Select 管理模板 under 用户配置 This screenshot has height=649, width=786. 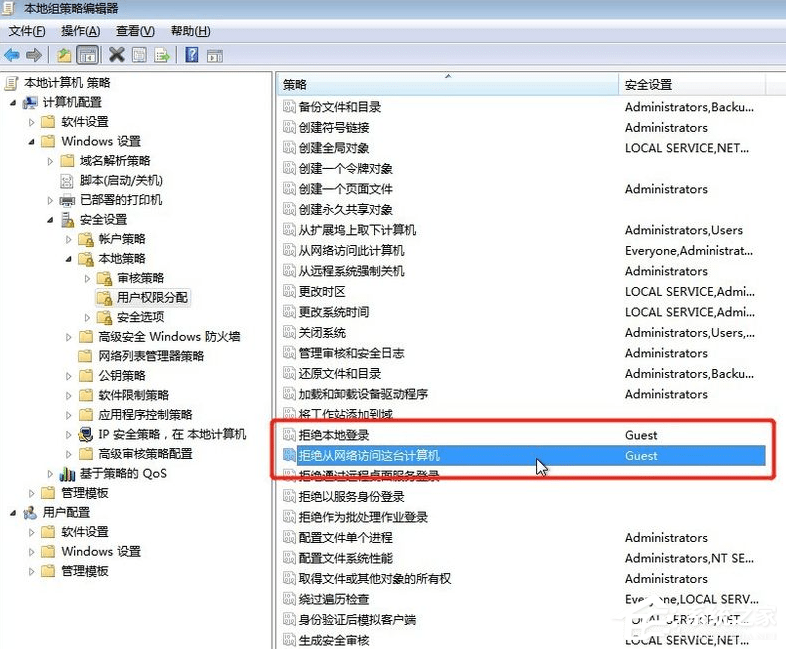tap(85, 571)
